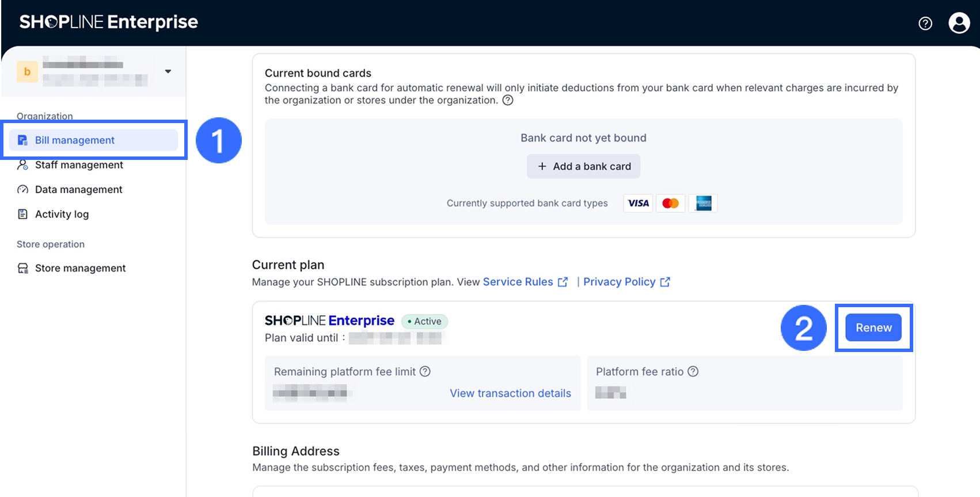Viewport: 980px width, 497px height.
Task: Click the Platform fee ratio help icon
Action: pyautogui.click(x=693, y=372)
